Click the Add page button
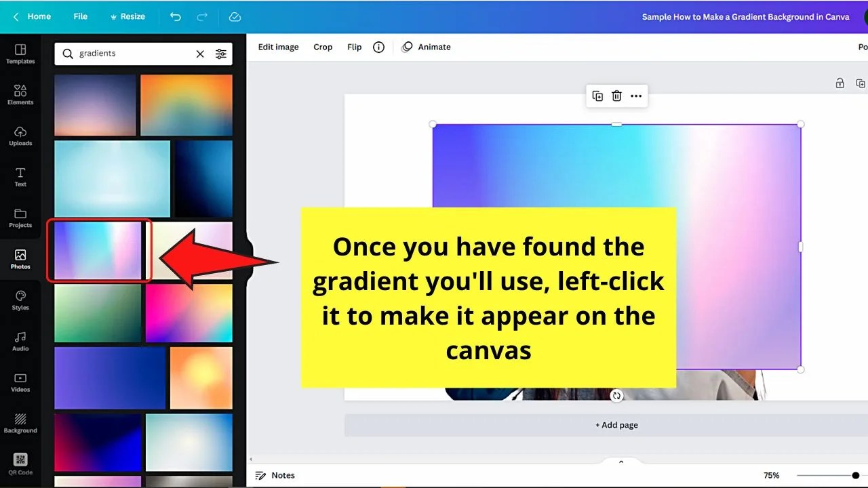 pos(616,425)
